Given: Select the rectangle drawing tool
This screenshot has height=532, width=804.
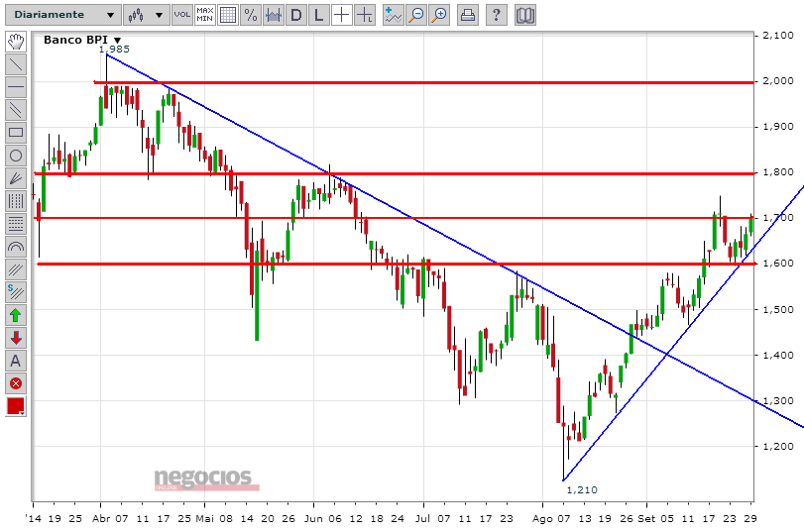Looking at the screenshot, I should [x=16, y=133].
